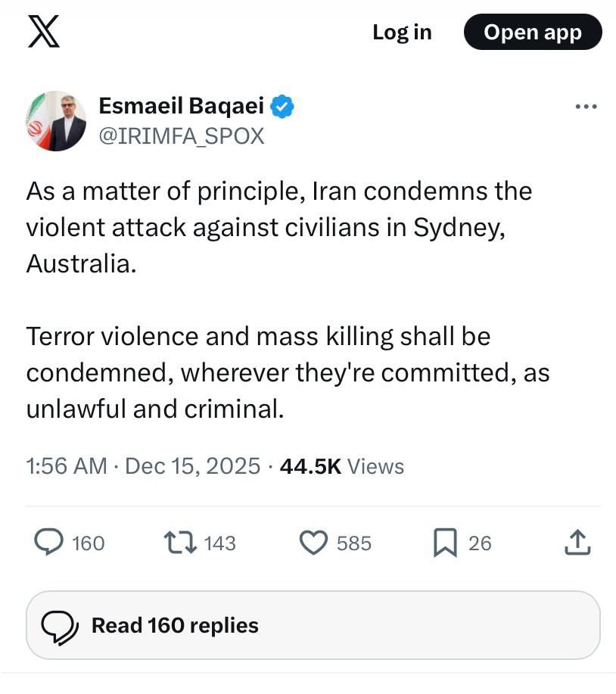Viewport: 616px width, 694px height.
Task: View the 44.5K Views count
Action: point(342,466)
